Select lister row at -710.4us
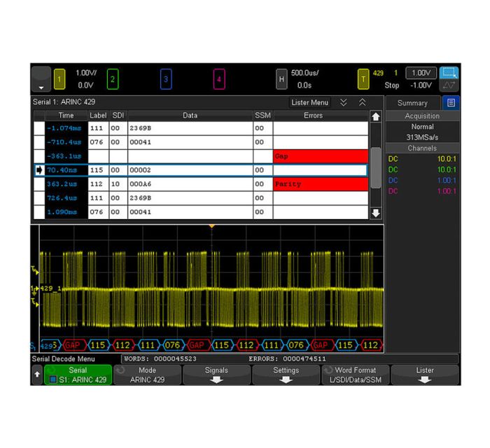 click(x=201, y=142)
